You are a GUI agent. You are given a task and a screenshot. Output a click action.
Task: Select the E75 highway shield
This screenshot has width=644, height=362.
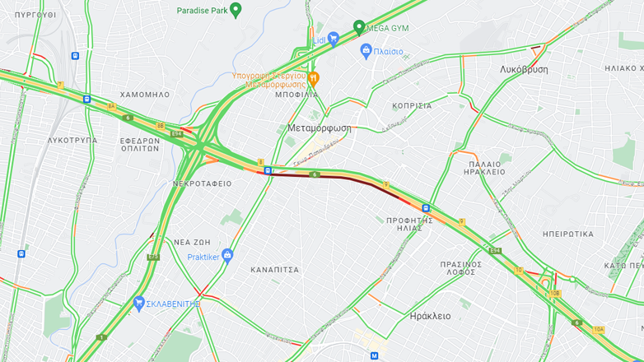pos(153,257)
